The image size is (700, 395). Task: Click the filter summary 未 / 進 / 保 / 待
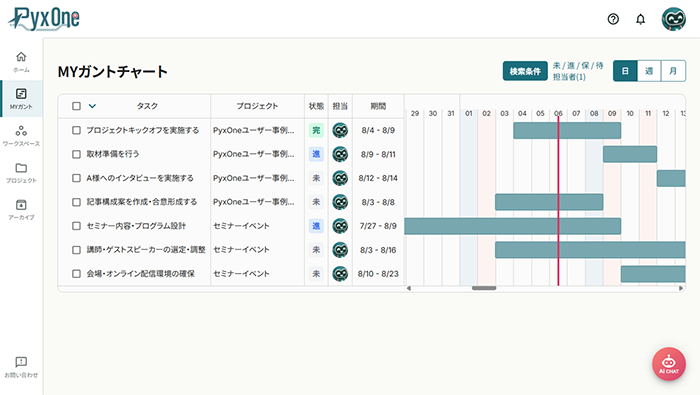click(578, 66)
